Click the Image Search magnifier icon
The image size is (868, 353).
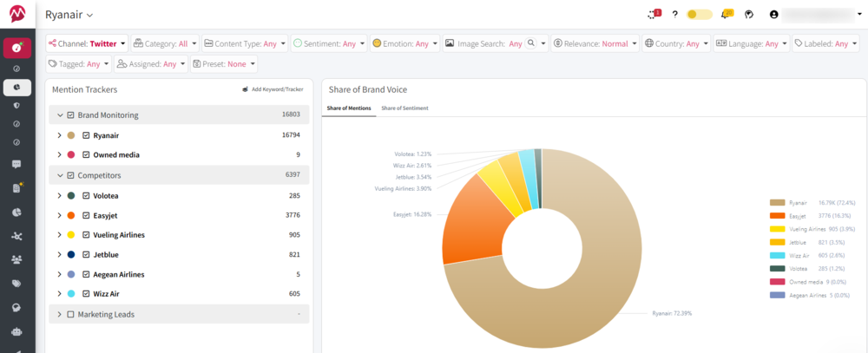pyautogui.click(x=531, y=43)
